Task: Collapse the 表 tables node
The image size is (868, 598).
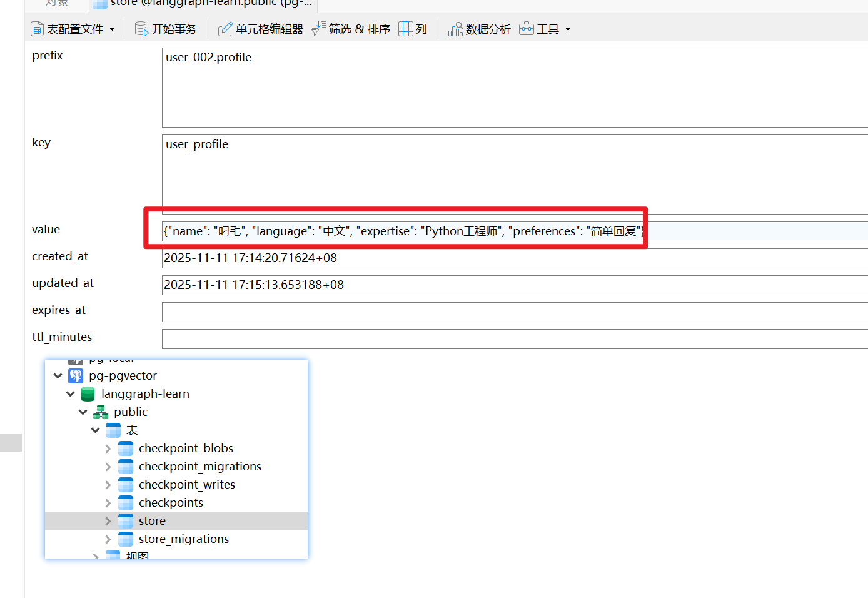Action: click(95, 430)
